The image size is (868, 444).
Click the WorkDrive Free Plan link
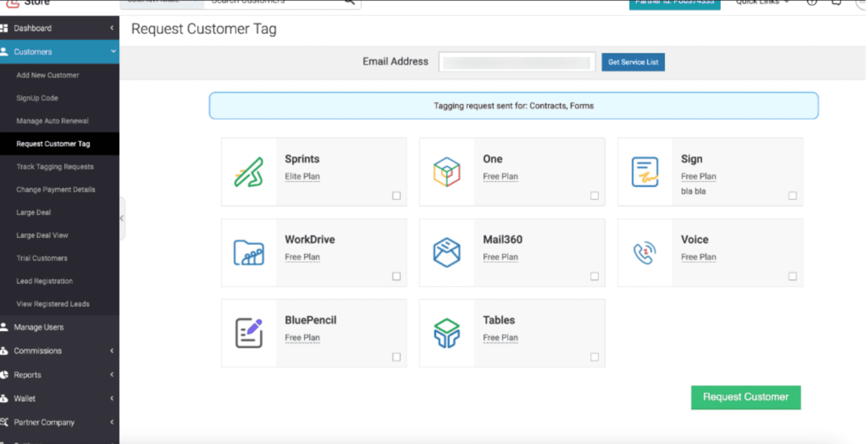coord(302,257)
